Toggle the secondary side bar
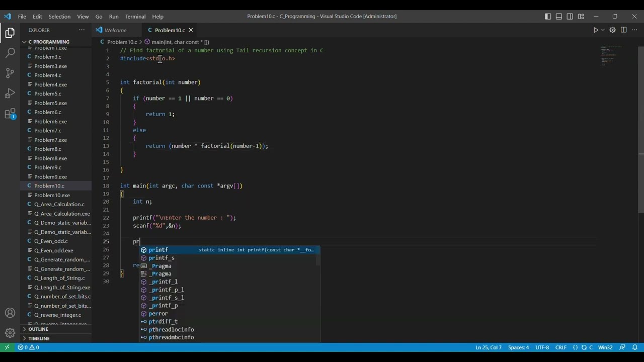644x362 pixels. [570, 17]
